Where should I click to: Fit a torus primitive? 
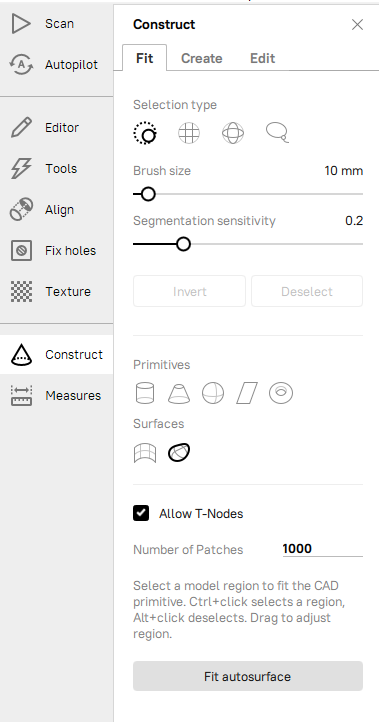click(x=281, y=394)
